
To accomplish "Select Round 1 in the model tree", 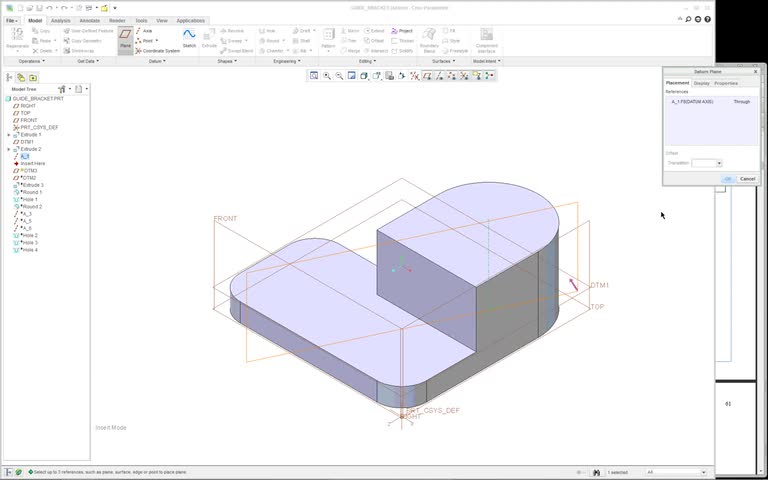I will coord(32,192).
